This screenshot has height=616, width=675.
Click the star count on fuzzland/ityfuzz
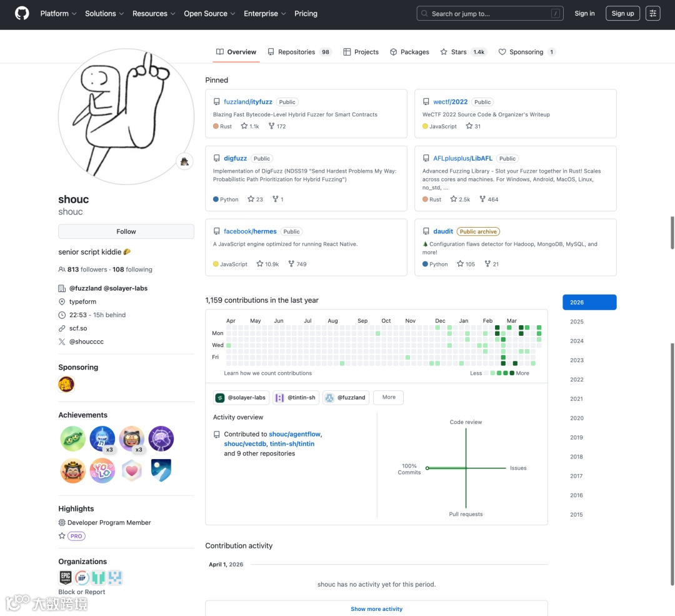tap(250, 126)
